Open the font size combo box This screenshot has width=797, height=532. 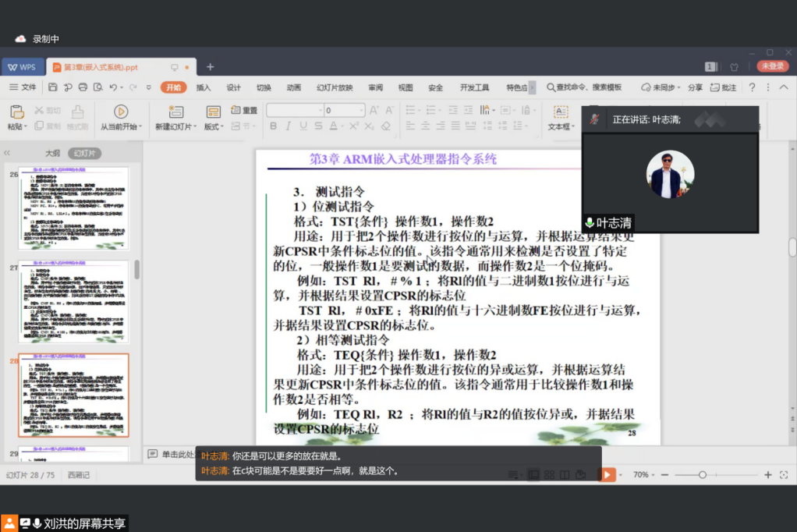pos(345,110)
